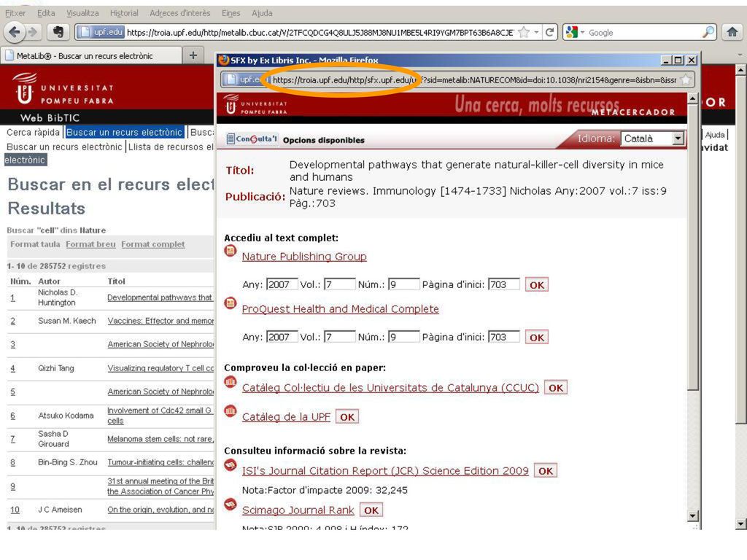Open Format breu view link
Viewport: 747px width, 560px height.
pyautogui.click(x=90, y=244)
